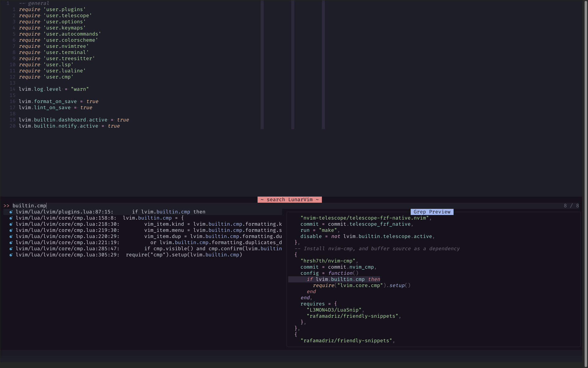Click the search LunarVim window title
Viewport: 588px width, 368px height.
pos(289,199)
